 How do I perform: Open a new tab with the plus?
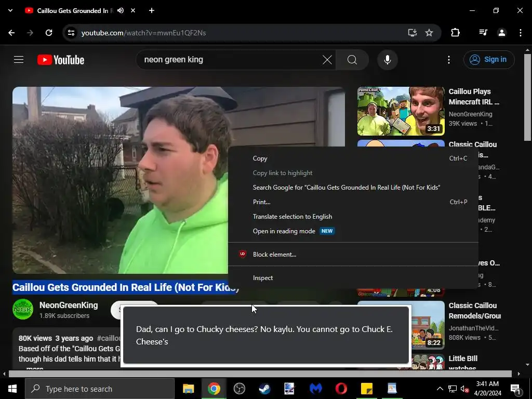(152, 10)
